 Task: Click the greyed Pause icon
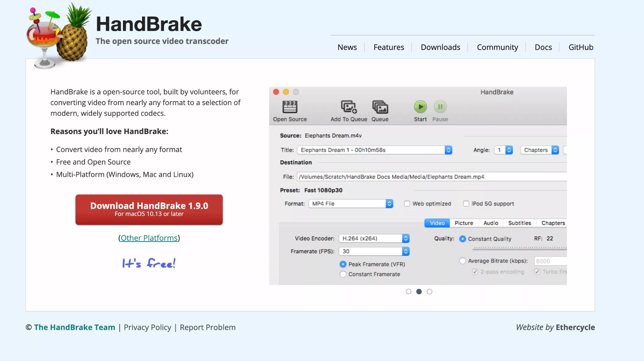point(440,107)
